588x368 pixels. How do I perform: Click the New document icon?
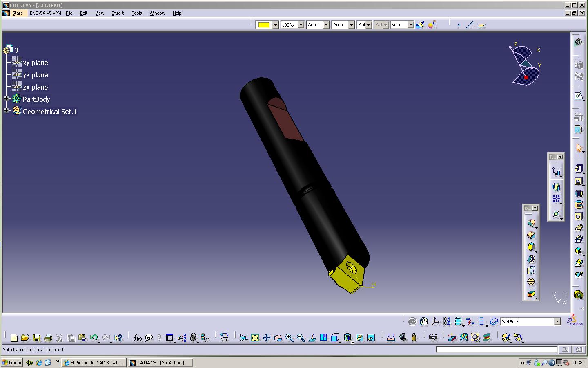tap(14, 338)
